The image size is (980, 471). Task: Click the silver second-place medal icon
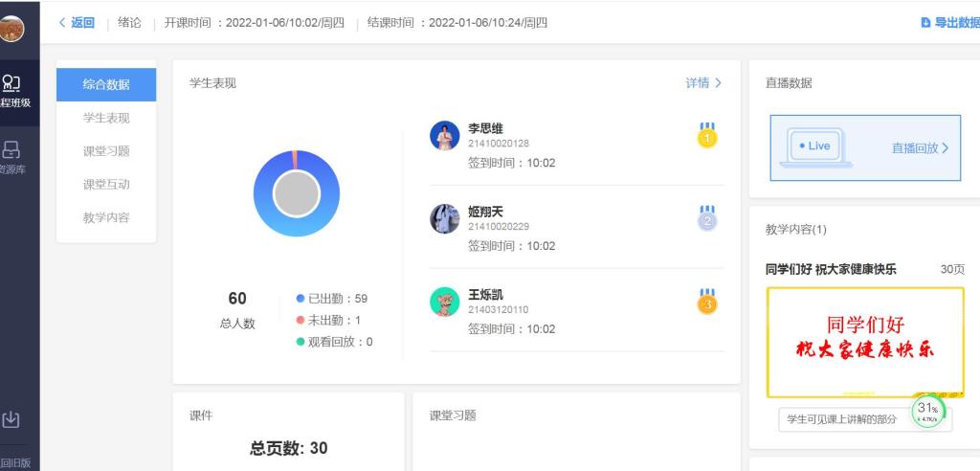706,219
